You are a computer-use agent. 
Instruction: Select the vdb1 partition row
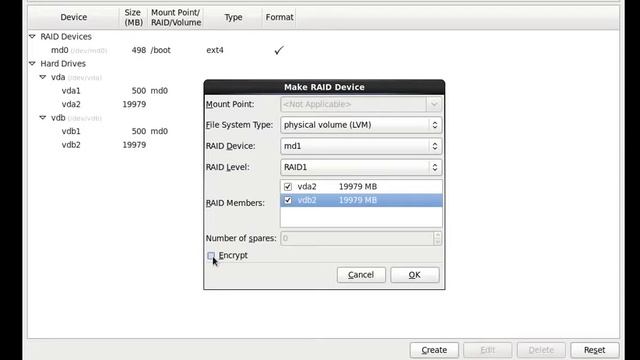point(115,131)
